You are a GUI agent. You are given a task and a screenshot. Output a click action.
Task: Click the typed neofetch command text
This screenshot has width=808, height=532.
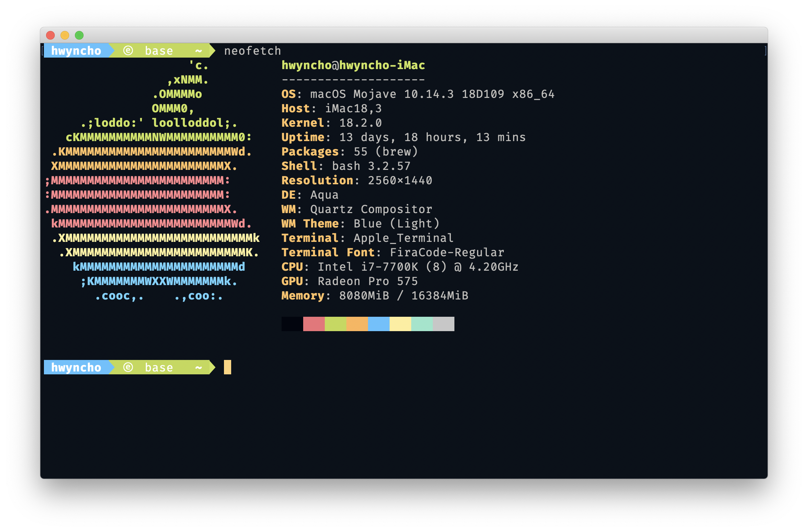pos(252,51)
